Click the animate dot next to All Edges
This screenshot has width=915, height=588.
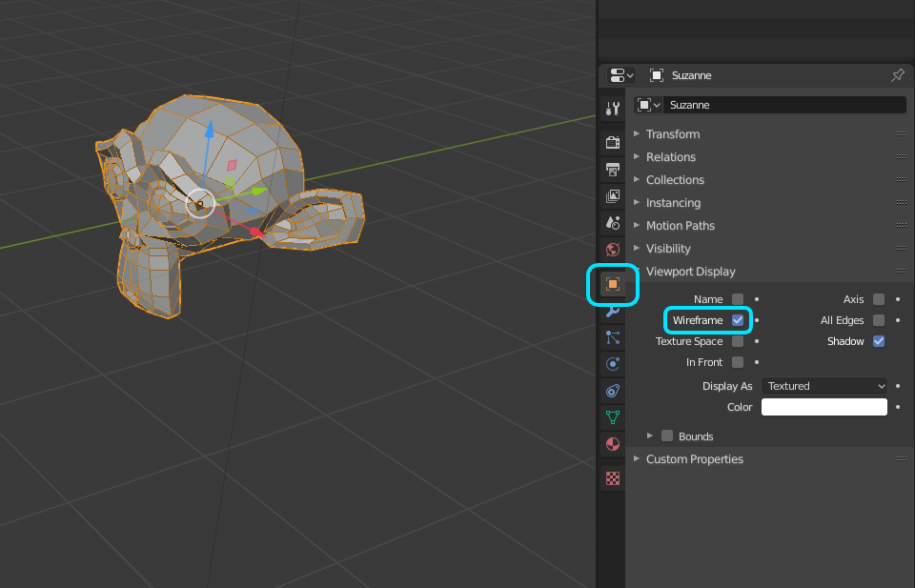898,320
